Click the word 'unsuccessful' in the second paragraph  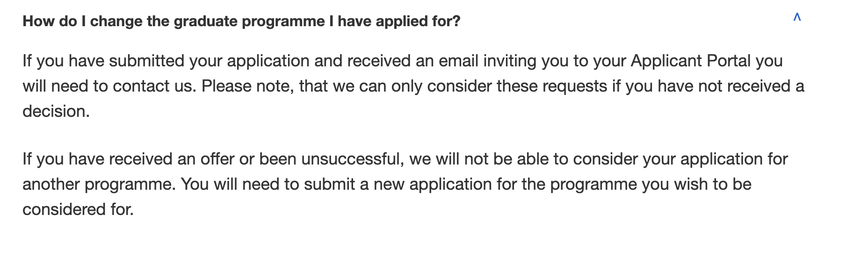pos(352,159)
